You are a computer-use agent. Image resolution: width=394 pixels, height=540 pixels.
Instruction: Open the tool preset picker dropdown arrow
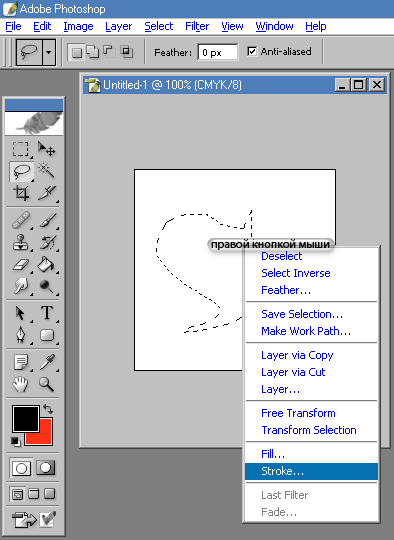tap(49, 52)
